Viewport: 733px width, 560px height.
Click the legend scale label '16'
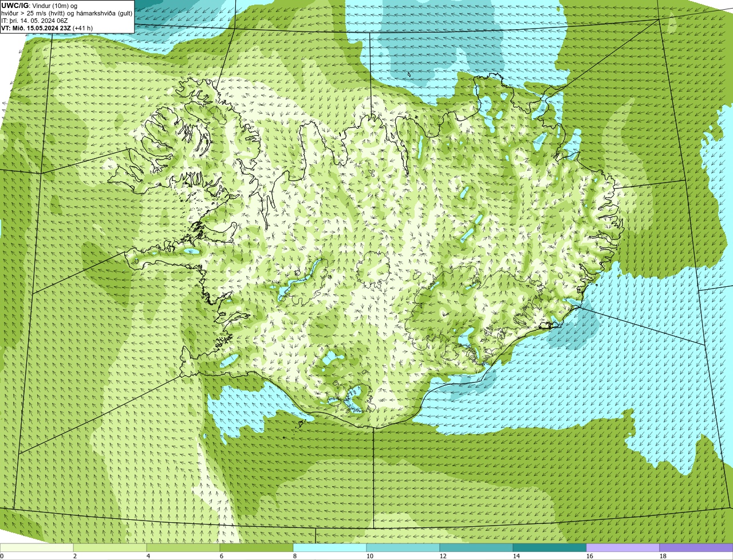pyautogui.click(x=590, y=556)
